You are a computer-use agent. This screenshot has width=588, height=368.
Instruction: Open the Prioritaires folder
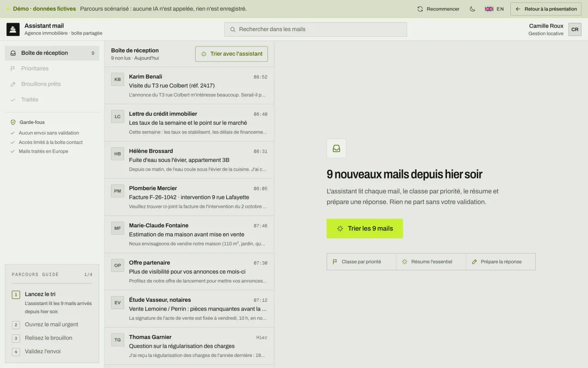click(x=52, y=69)
